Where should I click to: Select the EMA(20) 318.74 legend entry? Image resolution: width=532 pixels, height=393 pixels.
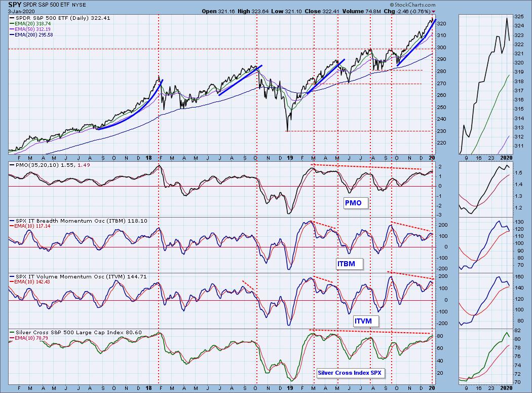(30, 24)
